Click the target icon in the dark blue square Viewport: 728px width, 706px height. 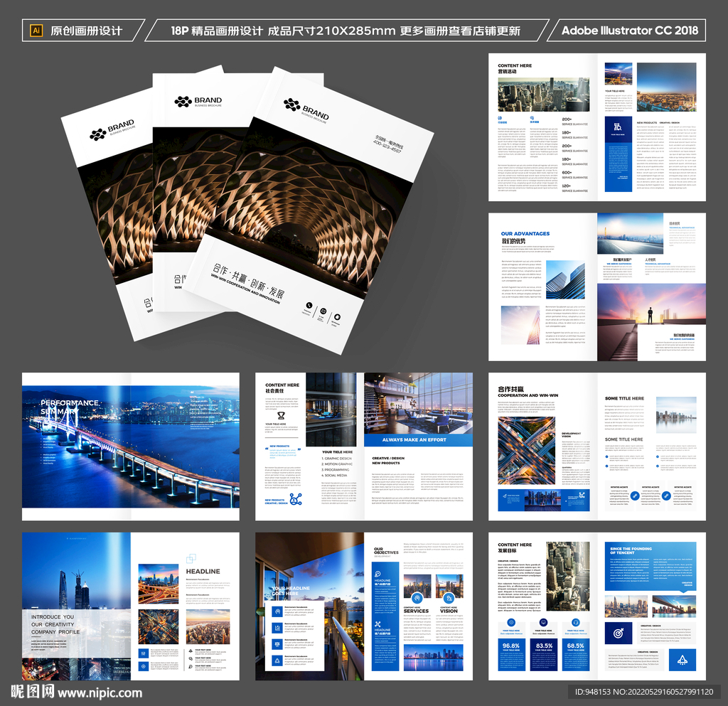618,633
